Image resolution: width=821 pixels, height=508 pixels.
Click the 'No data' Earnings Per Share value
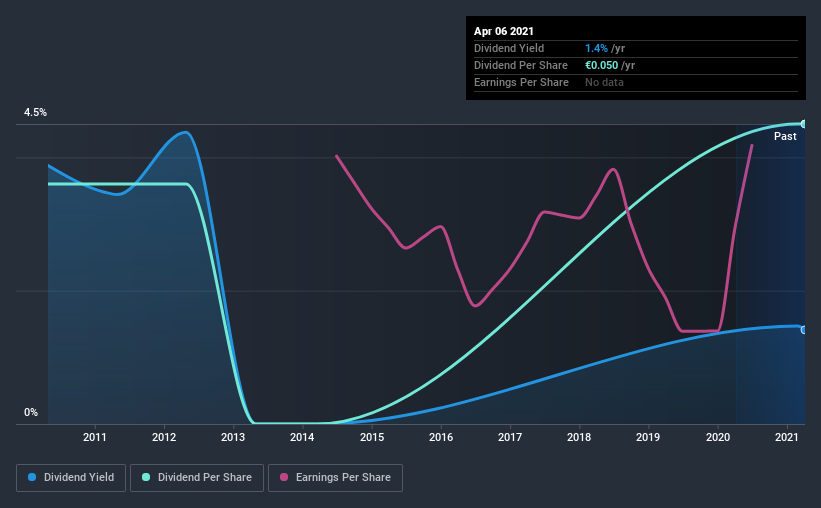604,82
